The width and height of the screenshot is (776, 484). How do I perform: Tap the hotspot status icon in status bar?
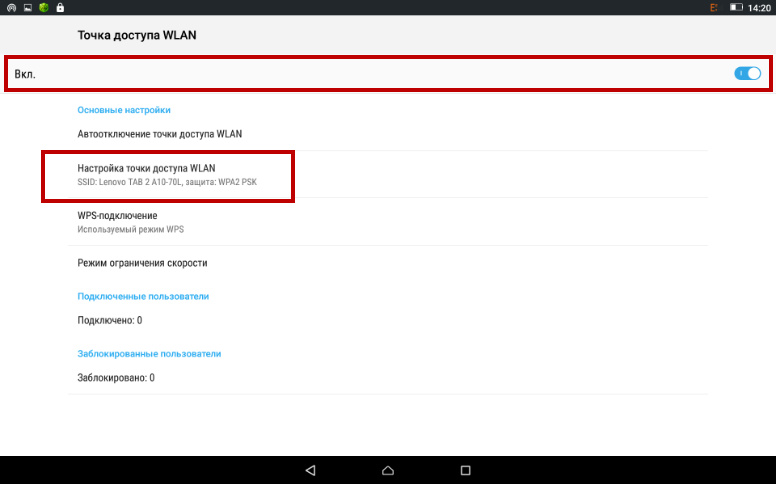10,7
